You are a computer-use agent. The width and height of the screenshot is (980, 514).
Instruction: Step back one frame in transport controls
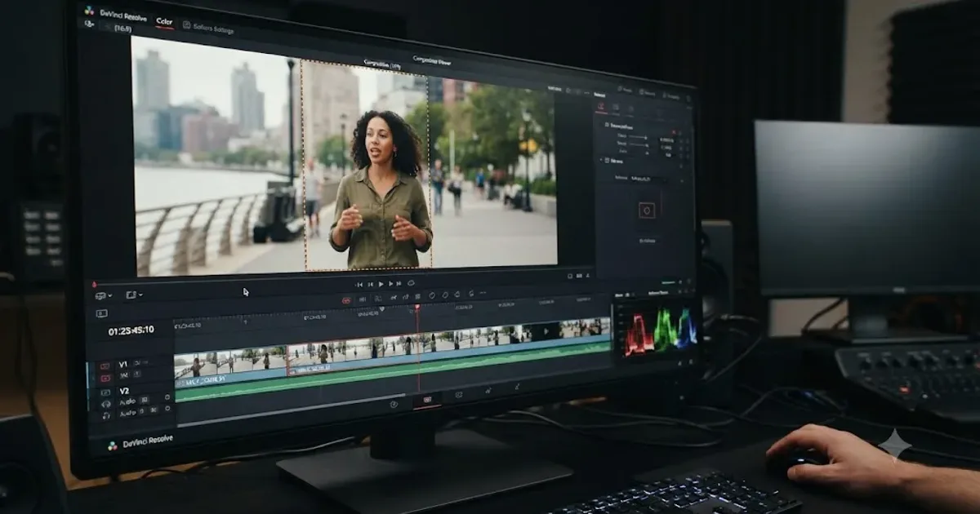371,284
